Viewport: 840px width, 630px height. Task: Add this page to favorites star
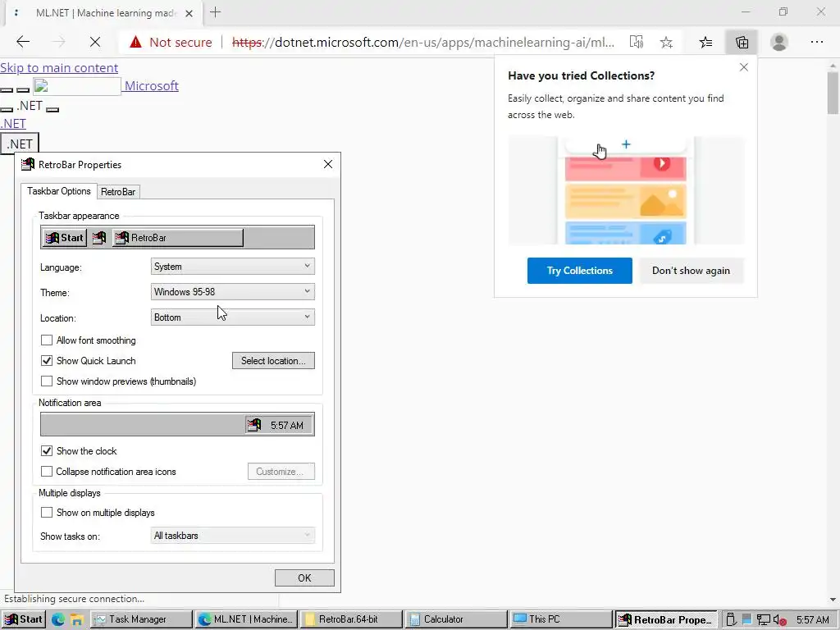click(666, 42)
